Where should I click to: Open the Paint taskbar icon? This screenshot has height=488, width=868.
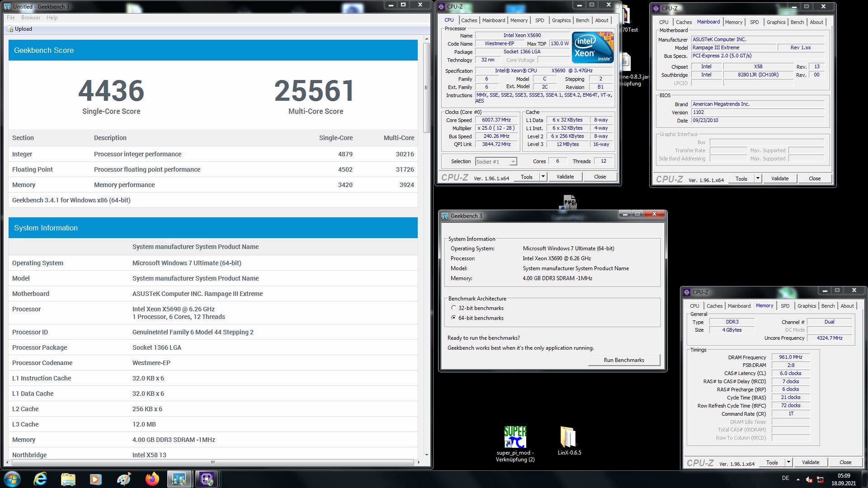124,479
